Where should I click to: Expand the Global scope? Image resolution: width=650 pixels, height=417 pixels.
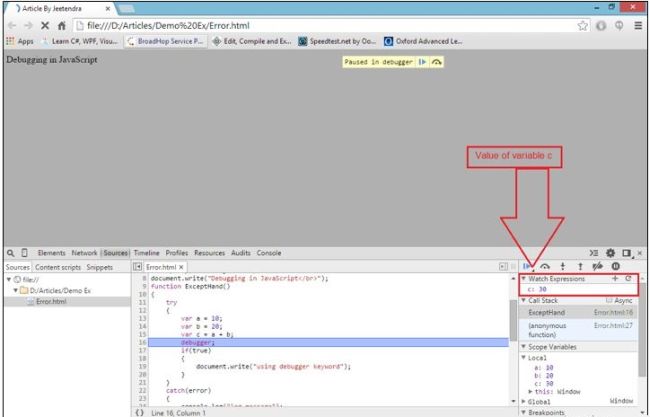[523, 402]
